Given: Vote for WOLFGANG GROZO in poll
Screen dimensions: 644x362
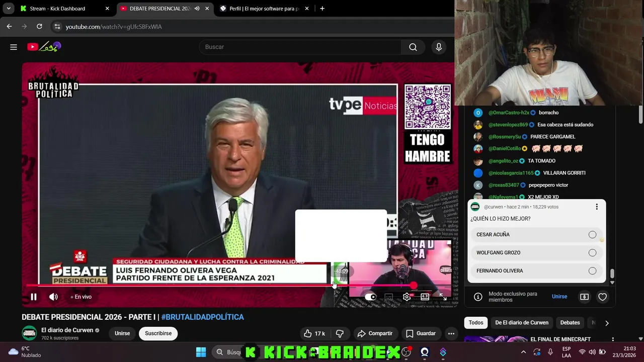Looking at the screenshot, I should click(536, 253).
